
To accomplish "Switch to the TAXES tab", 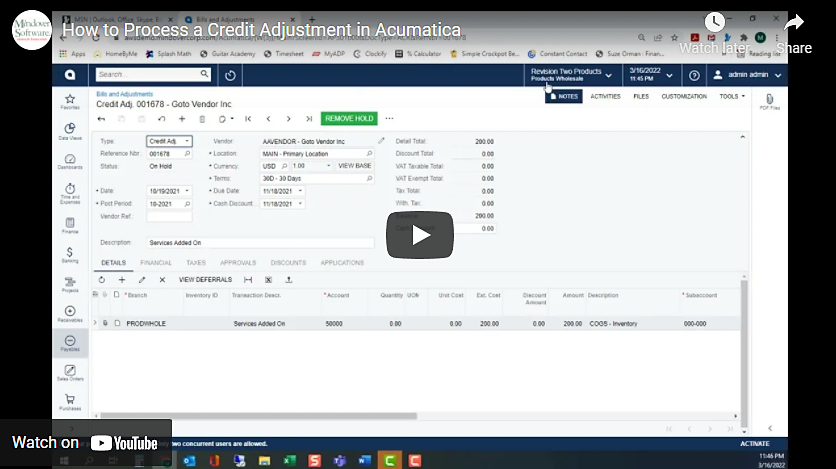I will tap(196, 263).
